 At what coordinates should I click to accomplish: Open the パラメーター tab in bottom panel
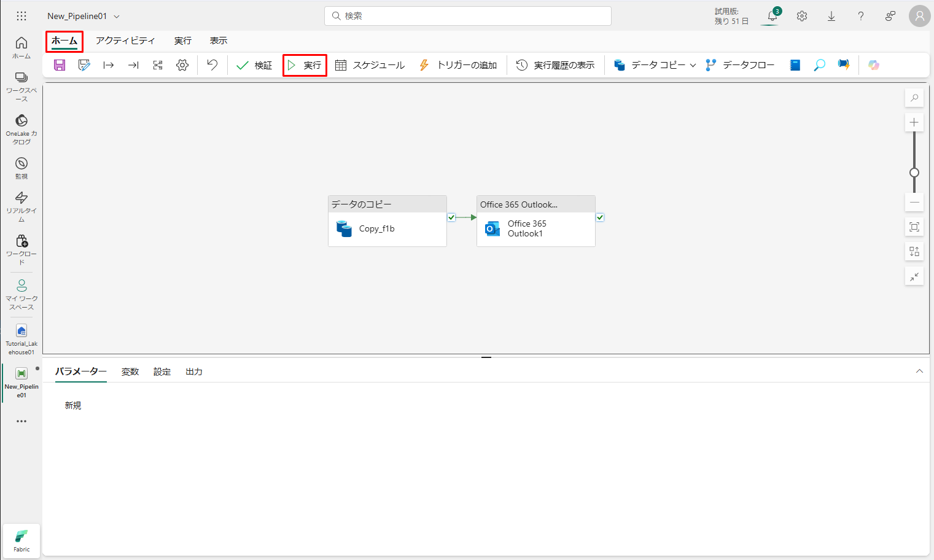click(81, 371)
